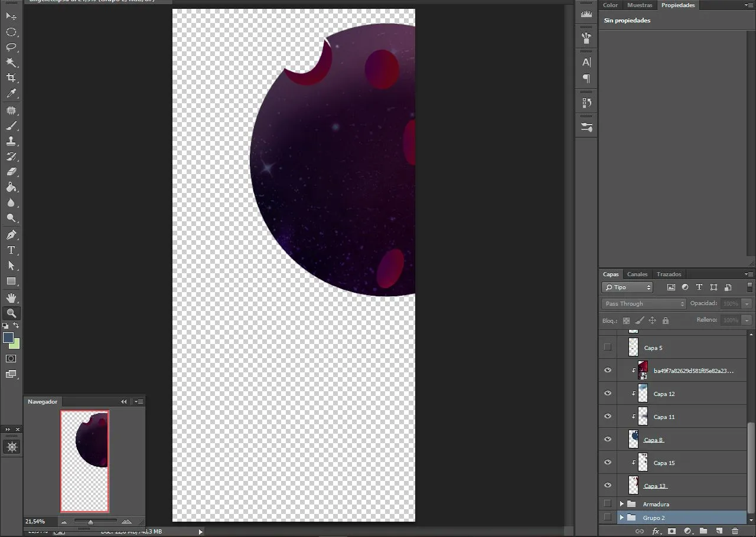The width and height of the screenshot is (756, 537).
Task: Filter layers by shape layers
Action: click(713, 287)
